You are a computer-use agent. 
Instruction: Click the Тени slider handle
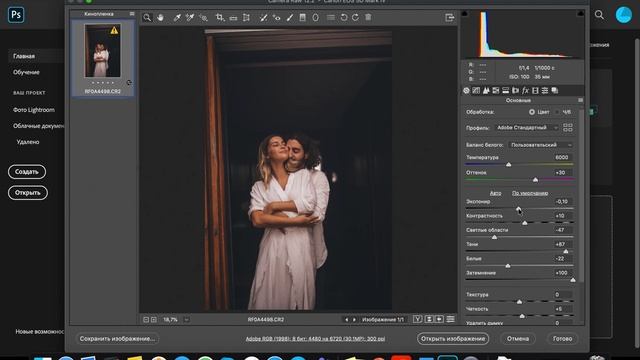coord(566,251)
